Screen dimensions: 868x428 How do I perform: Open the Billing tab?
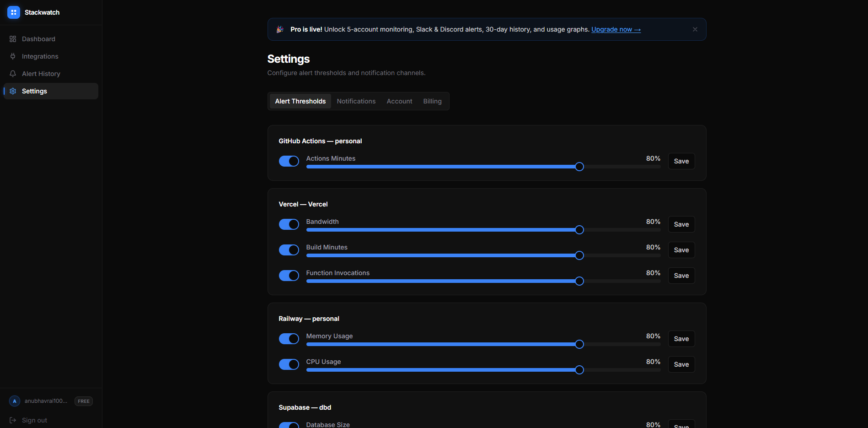point(432,101)
